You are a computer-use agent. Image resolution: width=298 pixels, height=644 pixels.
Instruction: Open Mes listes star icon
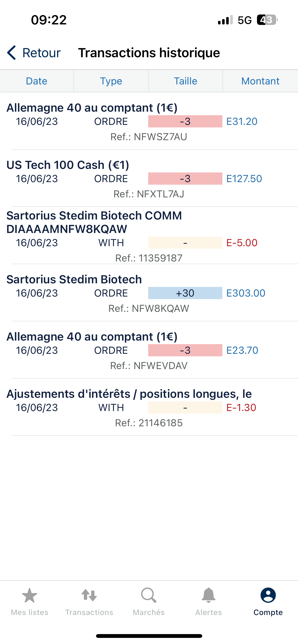click(30, 596)
